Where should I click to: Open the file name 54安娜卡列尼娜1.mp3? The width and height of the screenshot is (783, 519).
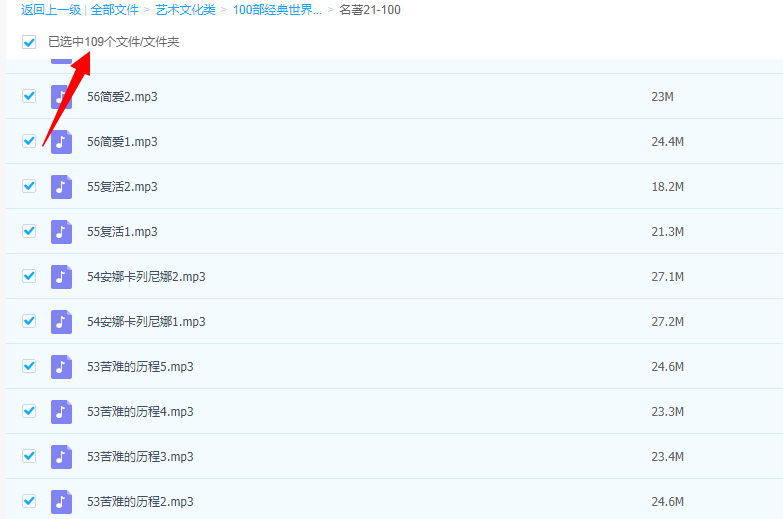tap(146, 322)
